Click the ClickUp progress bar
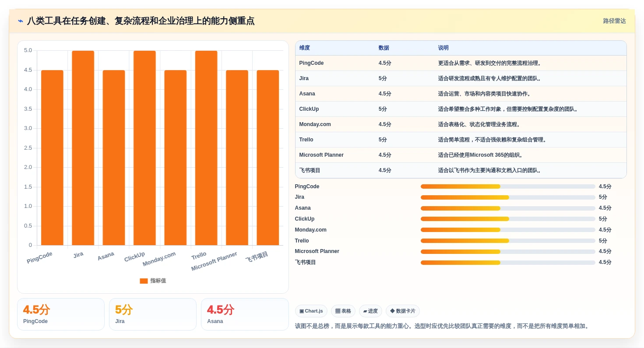 tap(508, 219)
